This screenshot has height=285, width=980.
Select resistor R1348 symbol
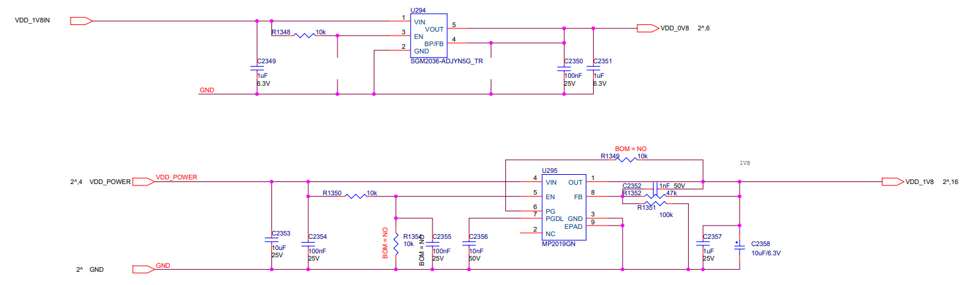click(305, 36)
